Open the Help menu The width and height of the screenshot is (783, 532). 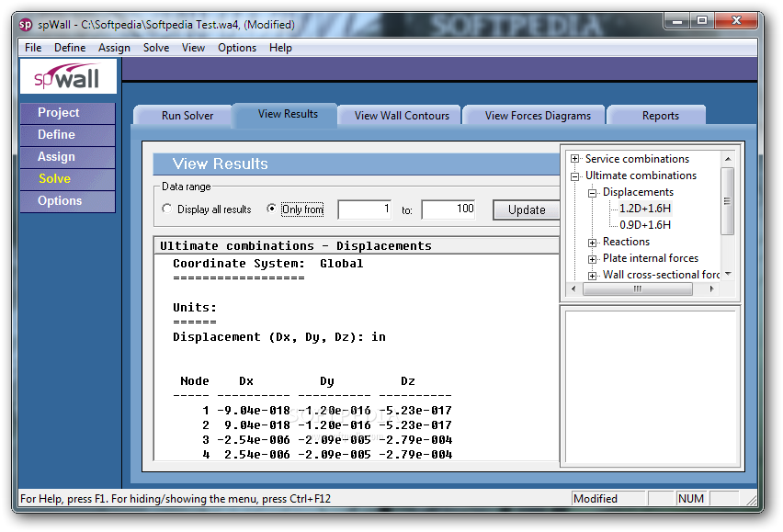tap(280, 48)
